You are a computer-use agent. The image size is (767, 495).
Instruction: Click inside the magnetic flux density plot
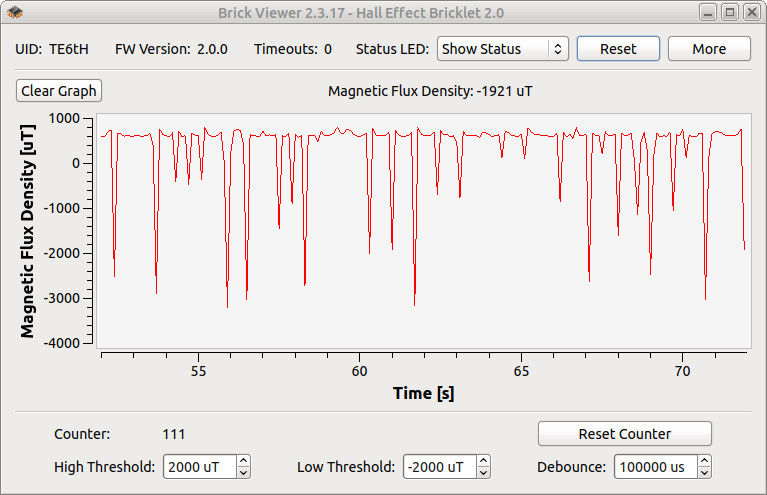pos(424,231)
